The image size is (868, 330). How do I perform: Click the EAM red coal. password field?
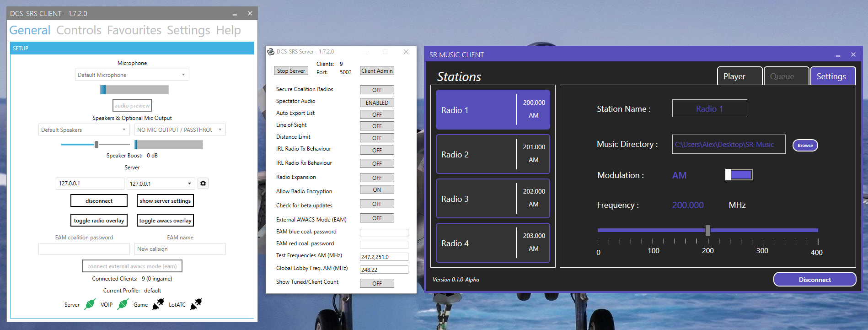pyautogui.click(x=384, y=244)
